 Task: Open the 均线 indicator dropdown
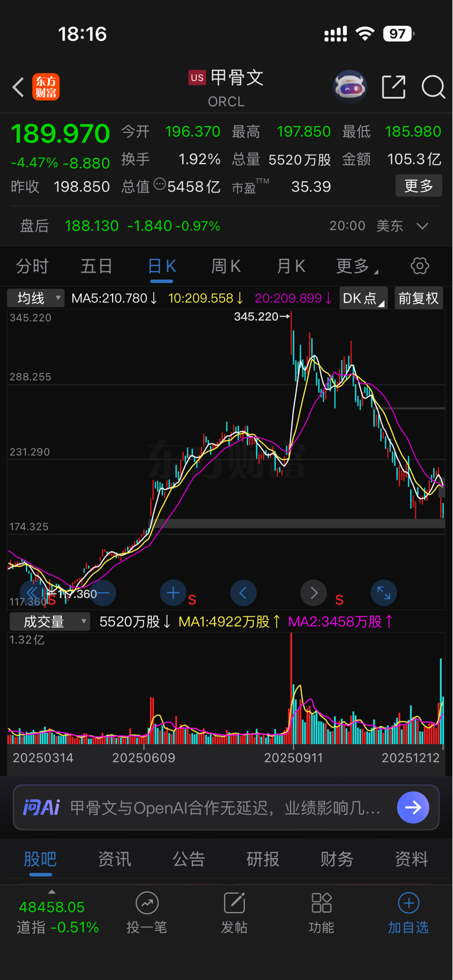36,298
